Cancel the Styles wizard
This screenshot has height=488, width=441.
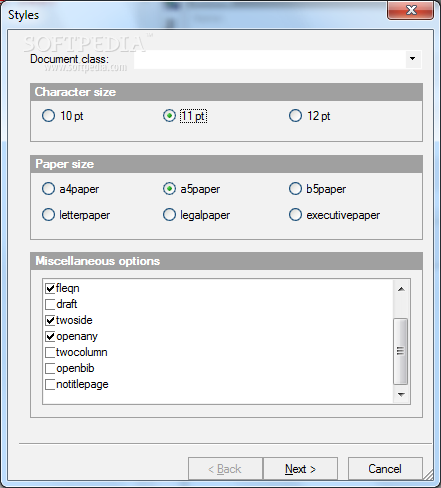coord(385,469)
